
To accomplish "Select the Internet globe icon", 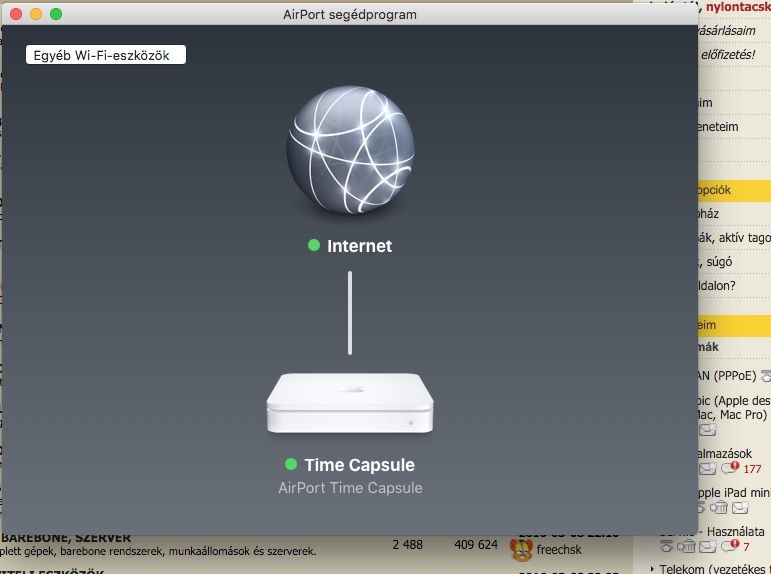I will coord(351,150).
